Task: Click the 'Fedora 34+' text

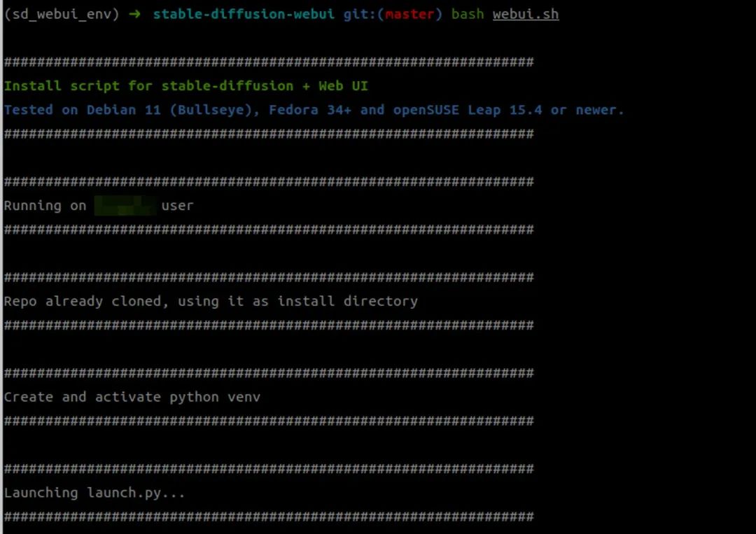Action: [x=309, y=110]
